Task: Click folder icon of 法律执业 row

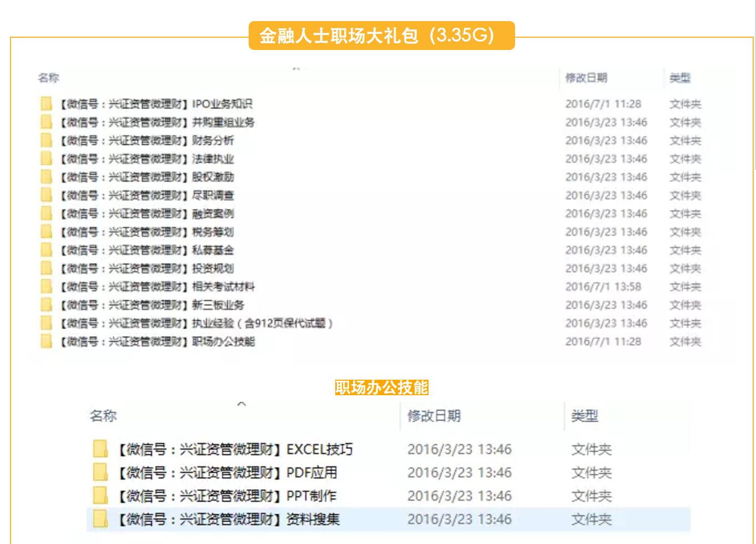Action: (x=46, y=159)
